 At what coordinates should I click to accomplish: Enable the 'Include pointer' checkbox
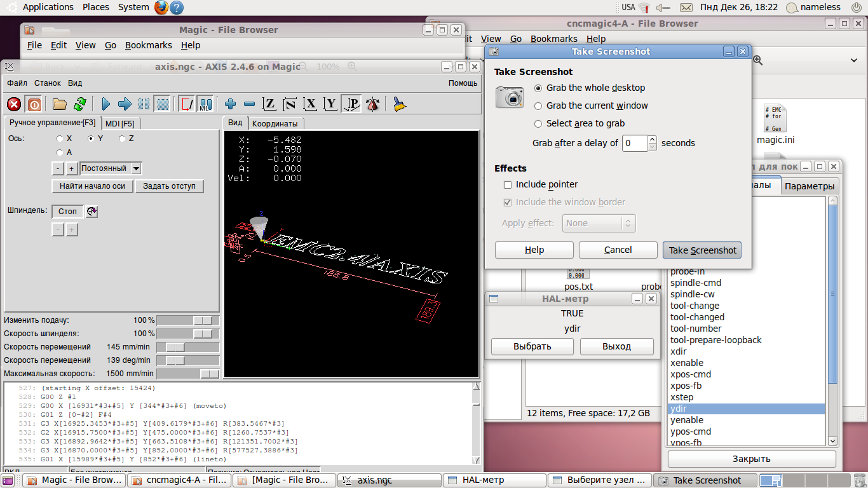click(x=508, y=185)
